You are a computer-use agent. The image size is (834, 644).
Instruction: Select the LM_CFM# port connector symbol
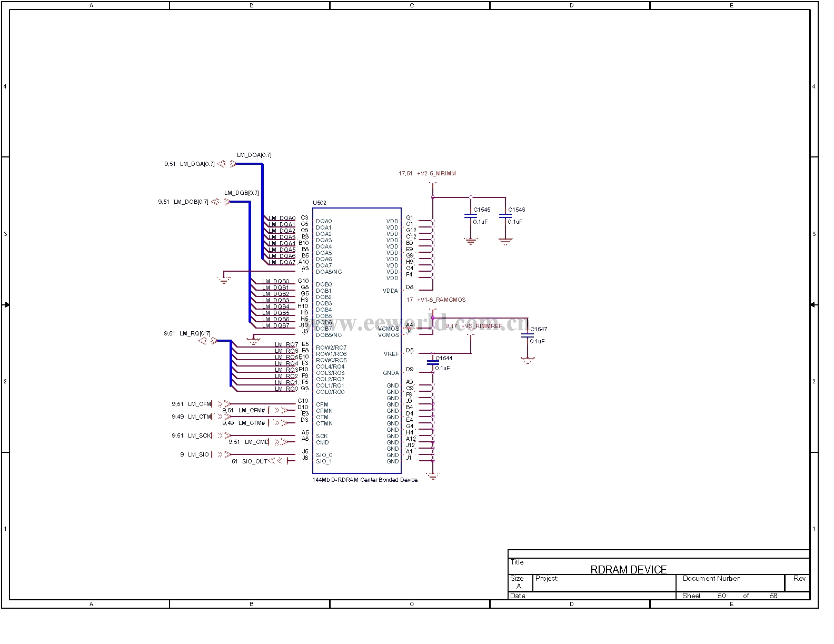tap(278, 410)
